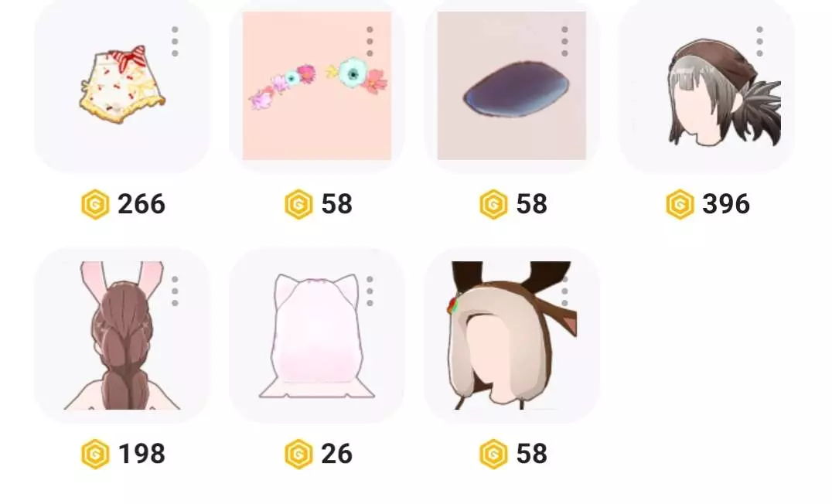Open options menu for cherry shorts item
Screen dimensions: 832x504
[175, 42]
